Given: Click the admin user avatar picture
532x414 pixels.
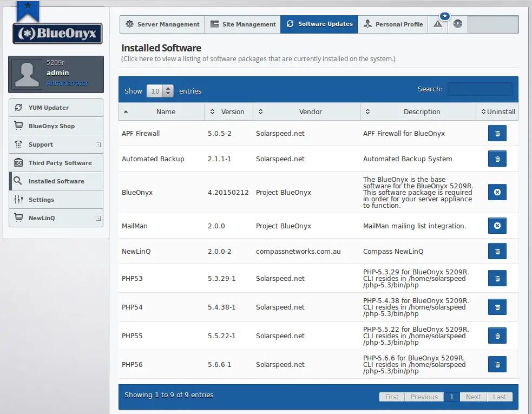Looking at the screenshot, I should [x=27, y=74].
